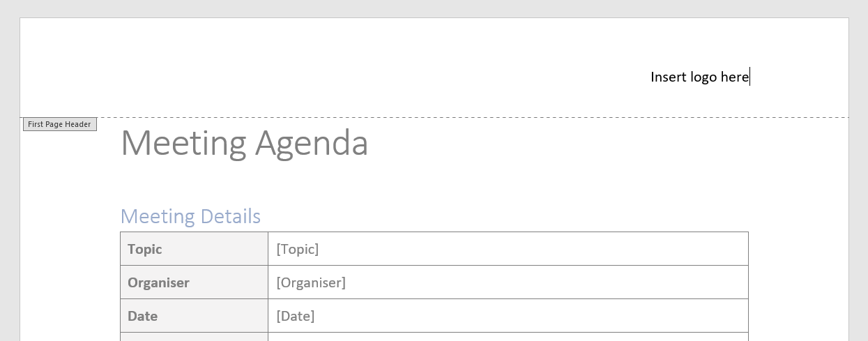Click the [Date] placeholder field
The height and width of the screenshot is (341, 868).
click(296, 316)
